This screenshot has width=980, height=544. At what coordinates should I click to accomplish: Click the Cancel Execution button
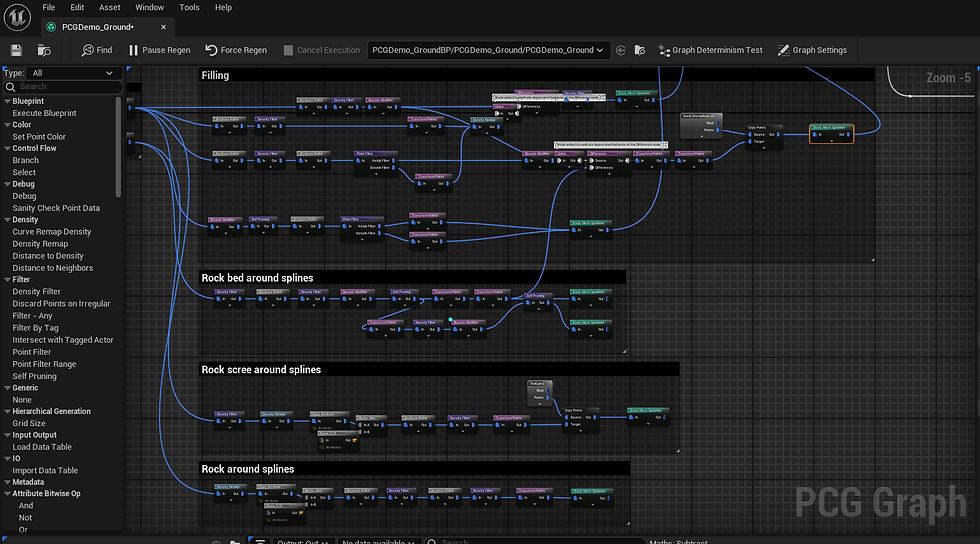point(322,50)
